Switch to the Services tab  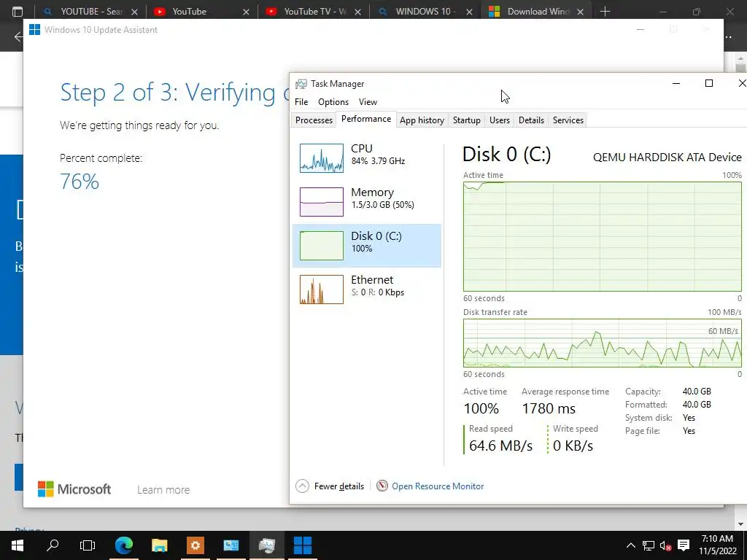[568, 120]
